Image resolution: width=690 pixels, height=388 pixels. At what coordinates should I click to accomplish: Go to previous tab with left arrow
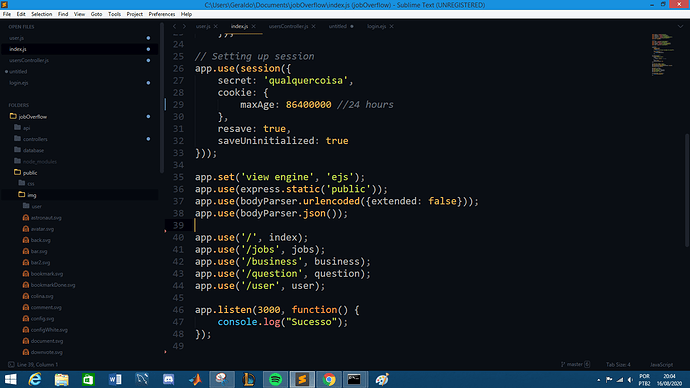click(175, 26)
